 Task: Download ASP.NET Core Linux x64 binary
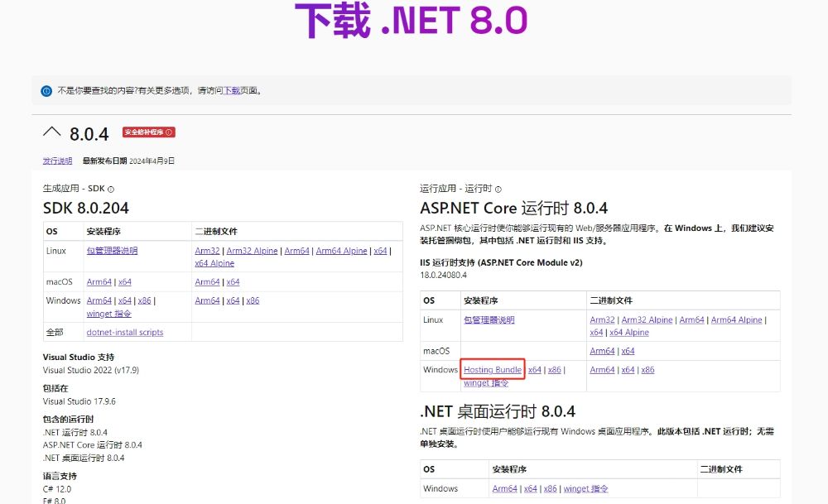[x=596, y=333]
